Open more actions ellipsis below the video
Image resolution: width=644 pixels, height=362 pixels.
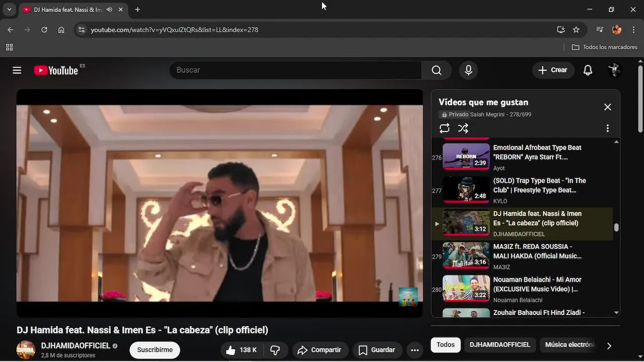click(415, 350)
